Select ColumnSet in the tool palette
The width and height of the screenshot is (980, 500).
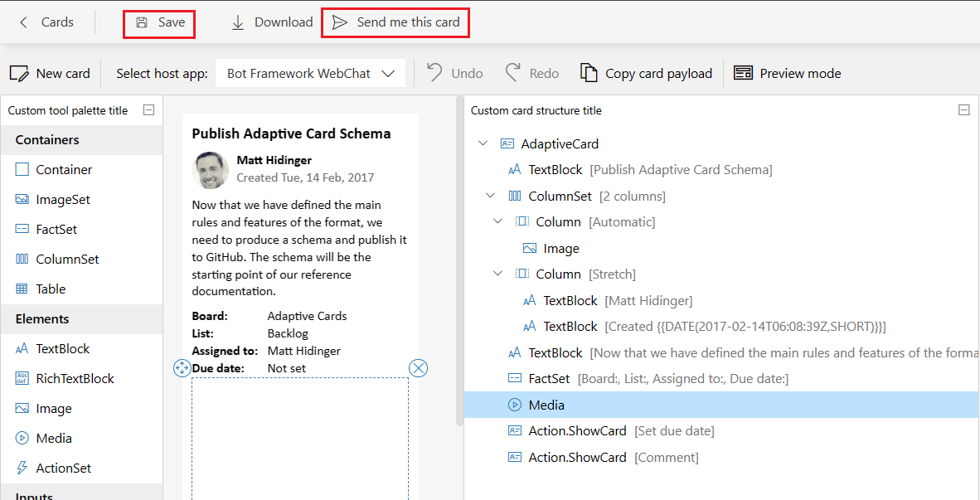click(x=81, y=260)
